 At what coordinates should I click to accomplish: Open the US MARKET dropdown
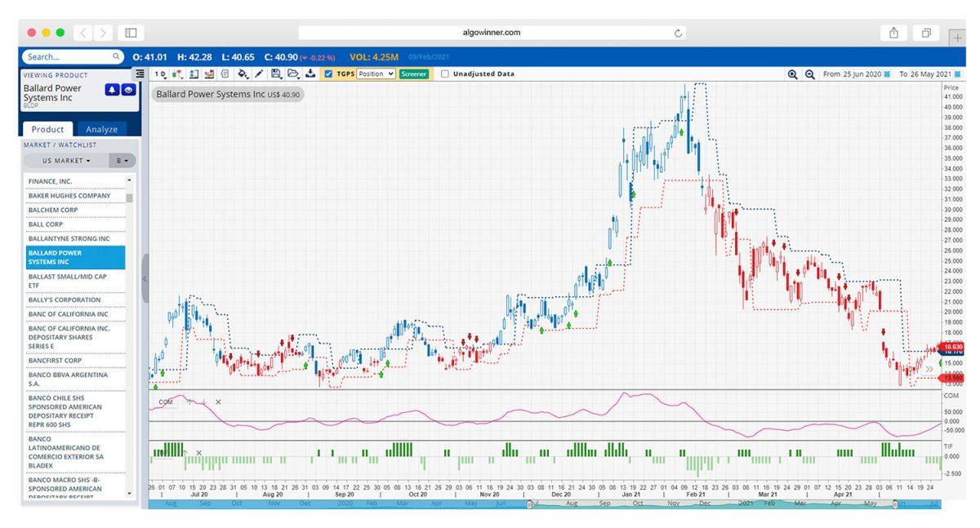[67, 161]
